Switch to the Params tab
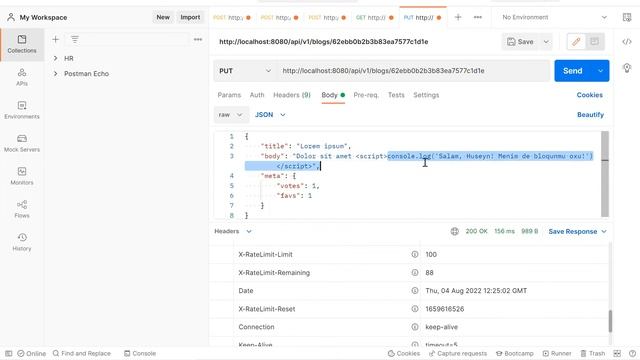 pyautogui.click(x=229, y=95)
